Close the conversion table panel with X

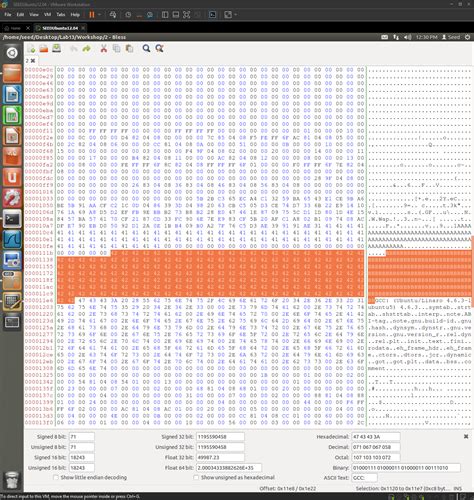466,436
